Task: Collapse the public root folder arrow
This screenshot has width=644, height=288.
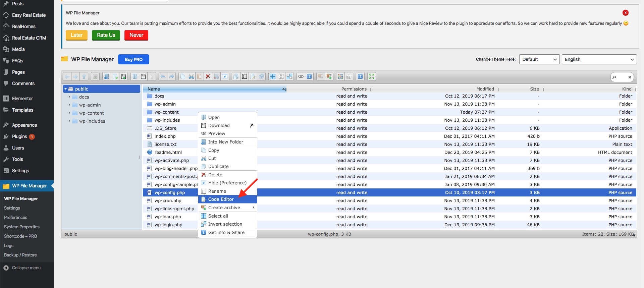Action: 66,89
